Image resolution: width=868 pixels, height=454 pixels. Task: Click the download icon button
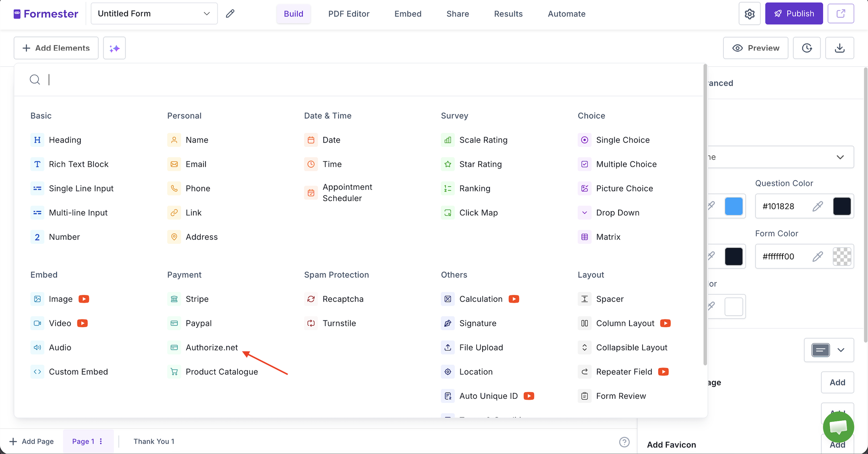coord(839,48)
